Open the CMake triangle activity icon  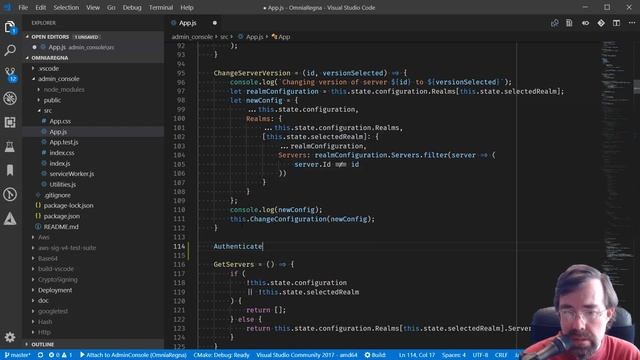pyautogui.click(x=10, y=219)
